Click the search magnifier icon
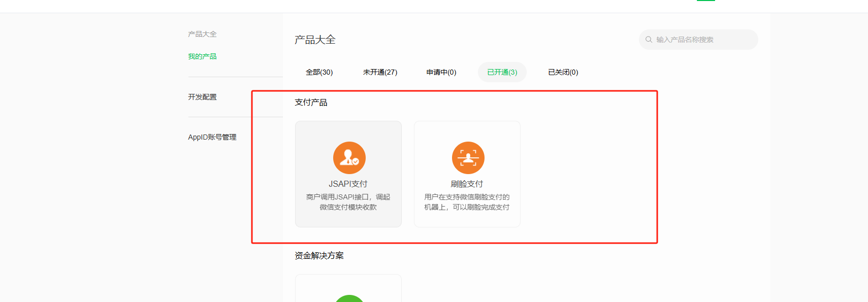 649,40
